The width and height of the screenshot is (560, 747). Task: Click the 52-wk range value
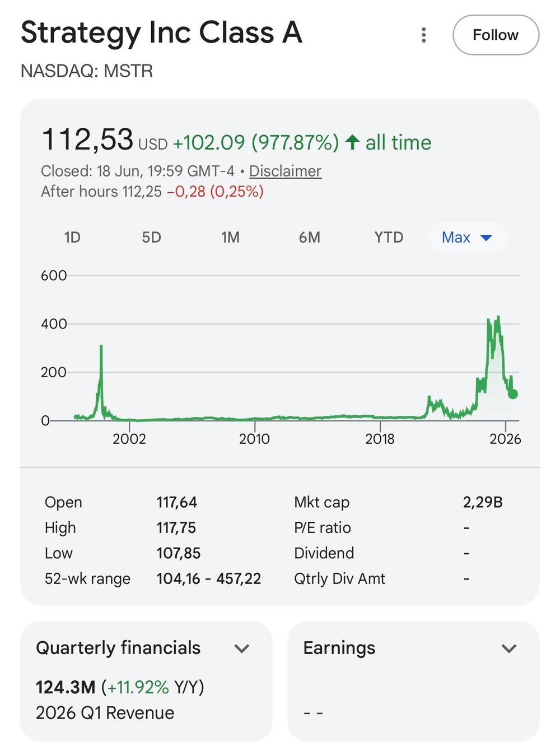[x=209, y=578]
